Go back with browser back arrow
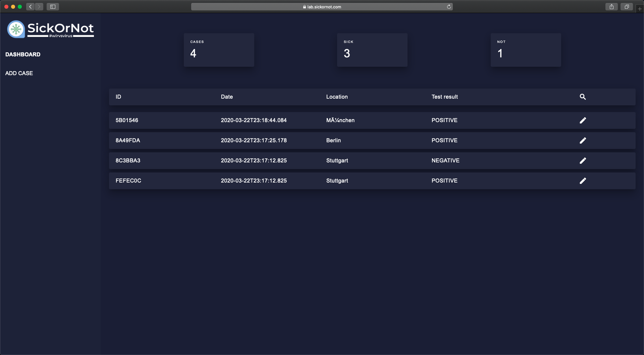Viewport: 644px width, 355px height. [30, 7]
